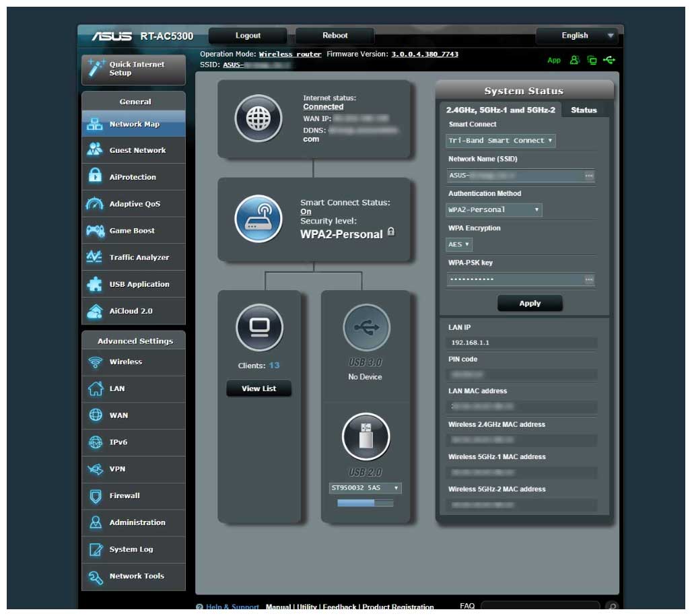The image size is (692, 616).
Task: Click the Connected internet status link
Action: coord(323,107)
